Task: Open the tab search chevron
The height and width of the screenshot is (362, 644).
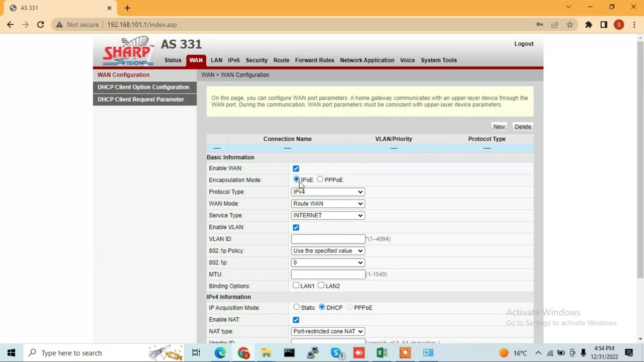Action: click(x=568, y=7)
